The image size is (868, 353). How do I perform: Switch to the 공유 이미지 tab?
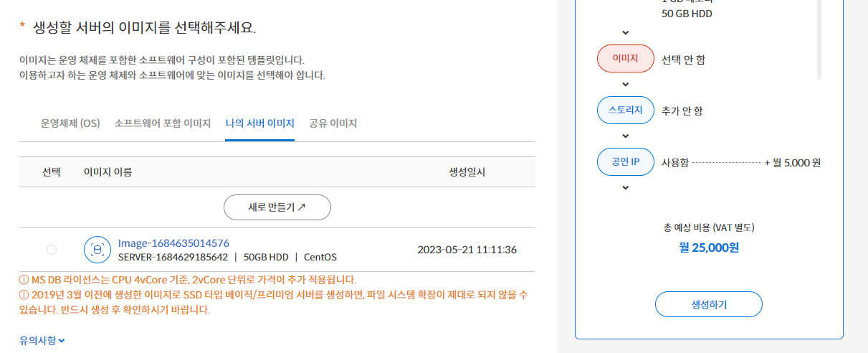click(333, 123)
